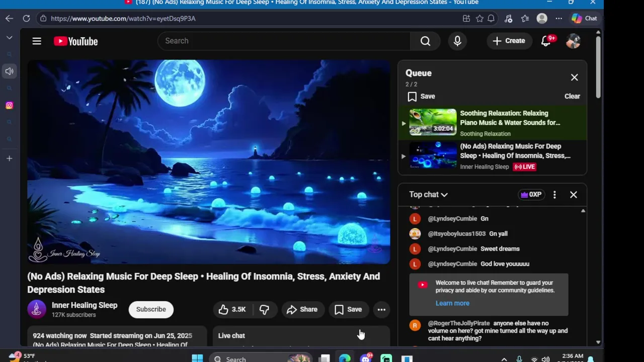Open the YouTube account avatar menu
The image size is (644, 362).
(x=573, y=41)
